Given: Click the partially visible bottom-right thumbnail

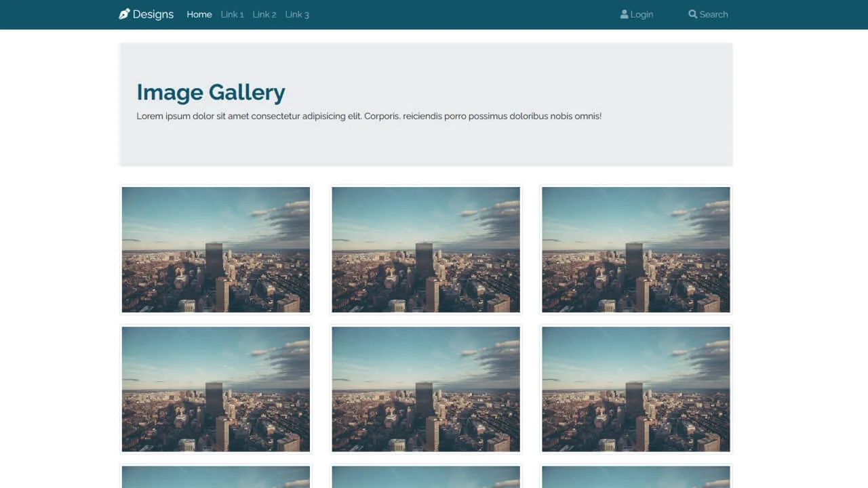Looking at the screenshot, I should pos(635,478).
